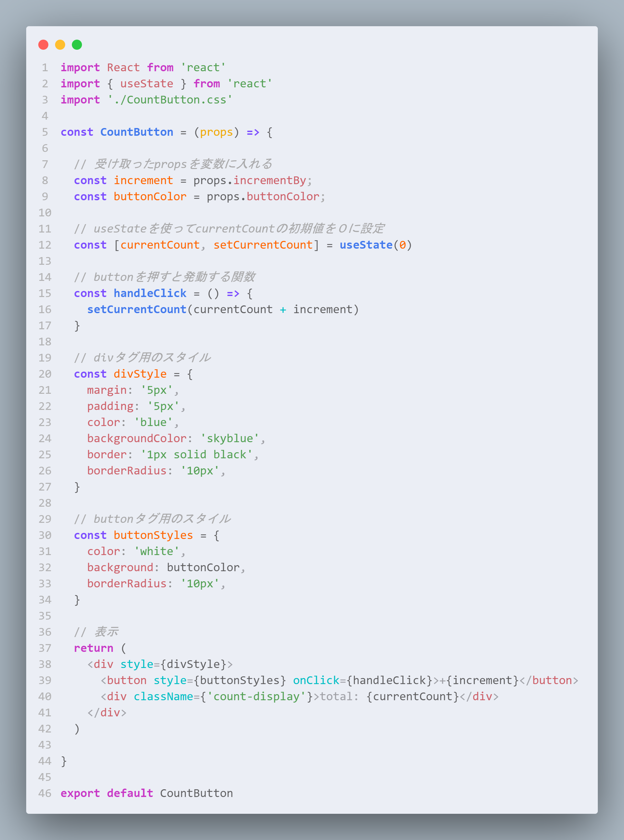Click 'onClick' attribute on line 39

[316, 680]
